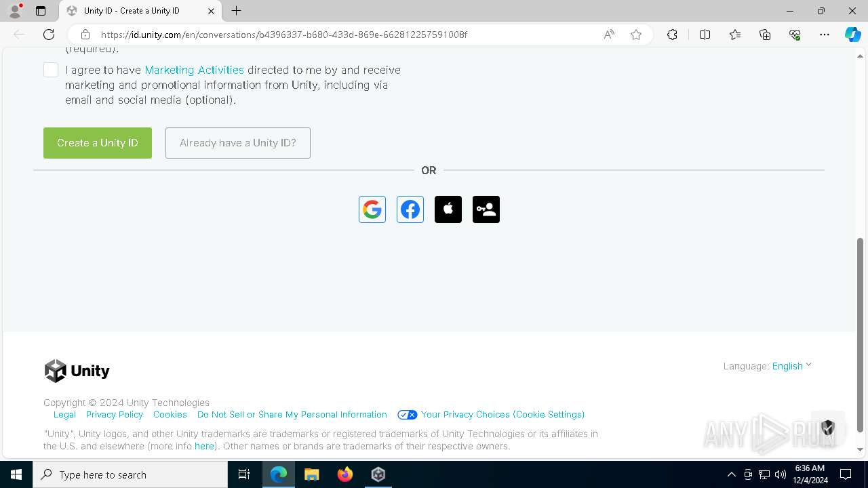Open the Windows Start menu
This screenshot has width=868, height=488.
tap(16, 474)
